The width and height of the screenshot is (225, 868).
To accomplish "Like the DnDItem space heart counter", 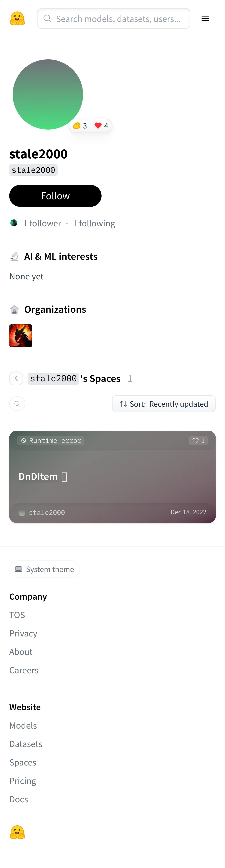I will click(198, 440).
